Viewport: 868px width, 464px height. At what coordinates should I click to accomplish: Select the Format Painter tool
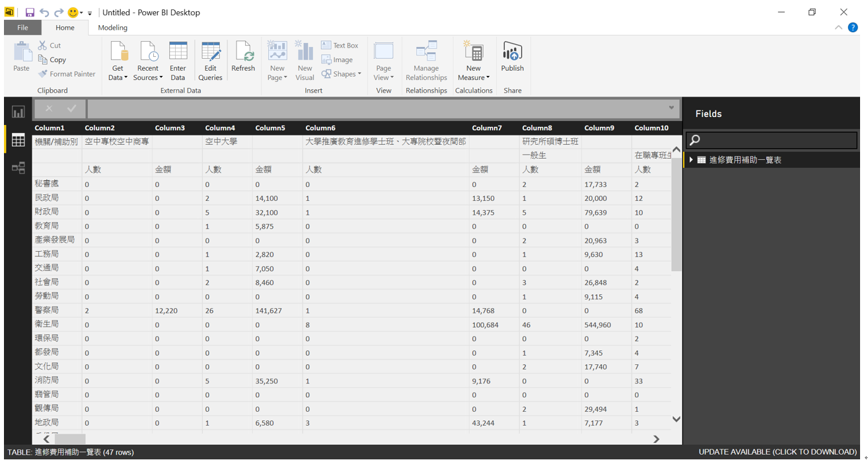[x=67, y=74]
